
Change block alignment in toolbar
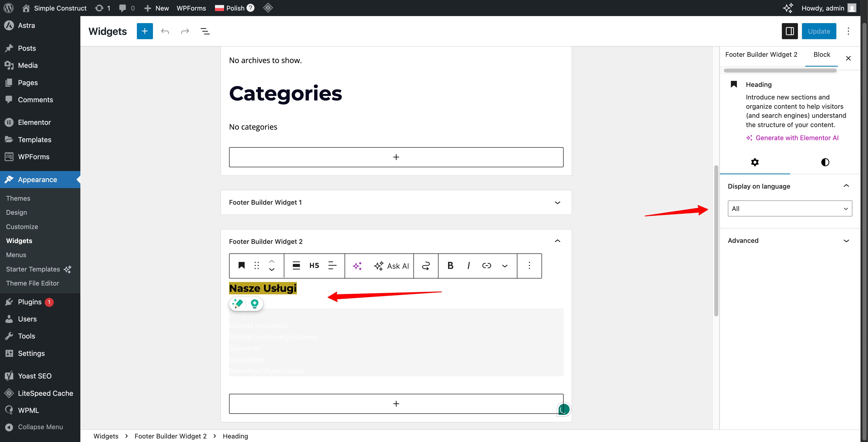tap(296, 266)
